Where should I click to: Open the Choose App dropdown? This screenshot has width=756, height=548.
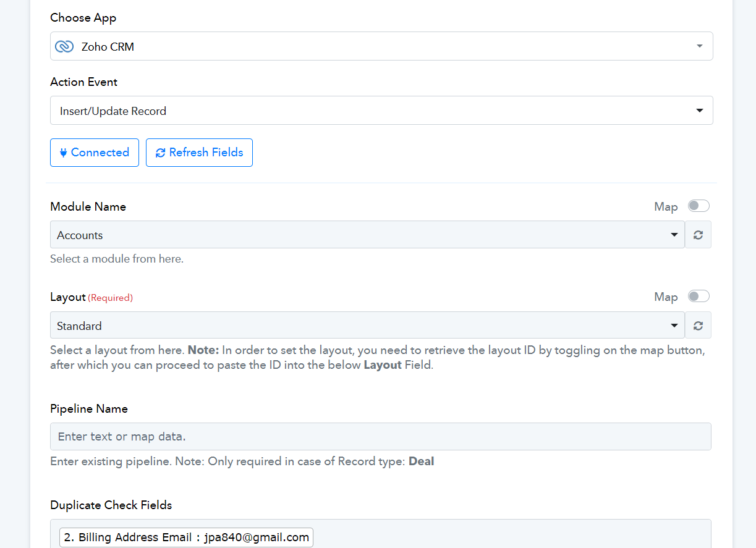coord(381,46)
